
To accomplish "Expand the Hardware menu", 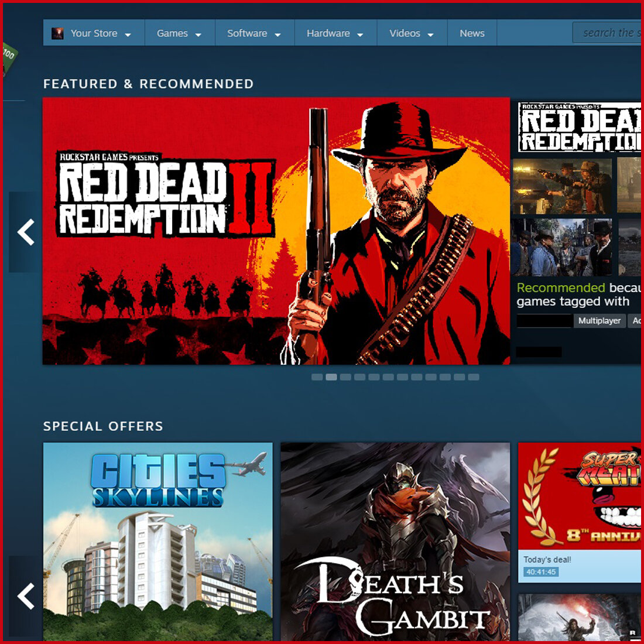I will [x=335, y=33].
